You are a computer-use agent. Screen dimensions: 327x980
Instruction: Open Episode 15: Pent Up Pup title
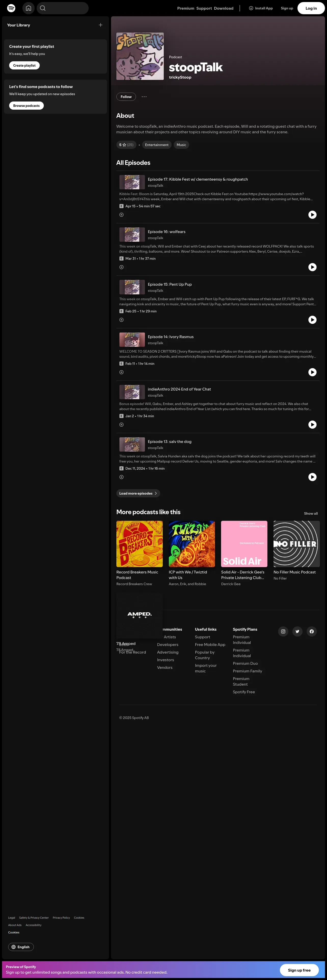pyautogui.click(x=170, y=285)
